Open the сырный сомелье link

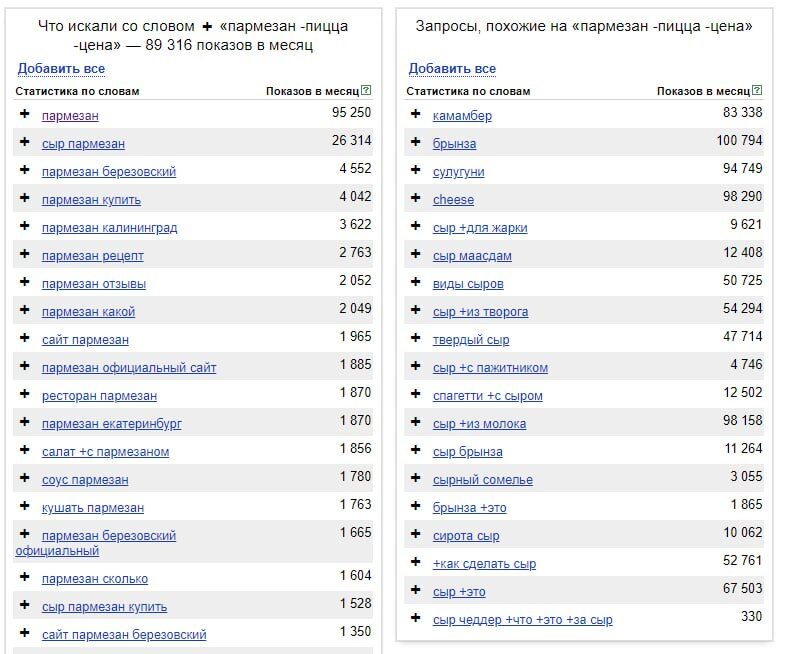click(x=483, y=480)
